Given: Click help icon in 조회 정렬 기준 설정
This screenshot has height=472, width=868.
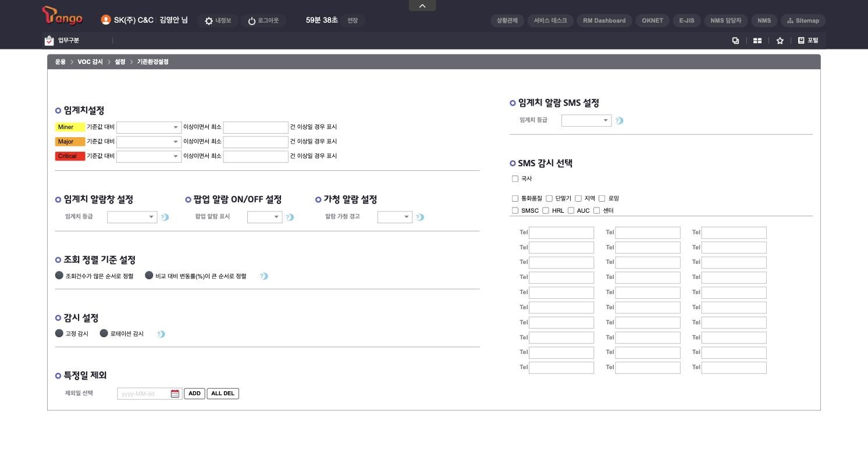Looking at the screenshot, I should 264,276.
